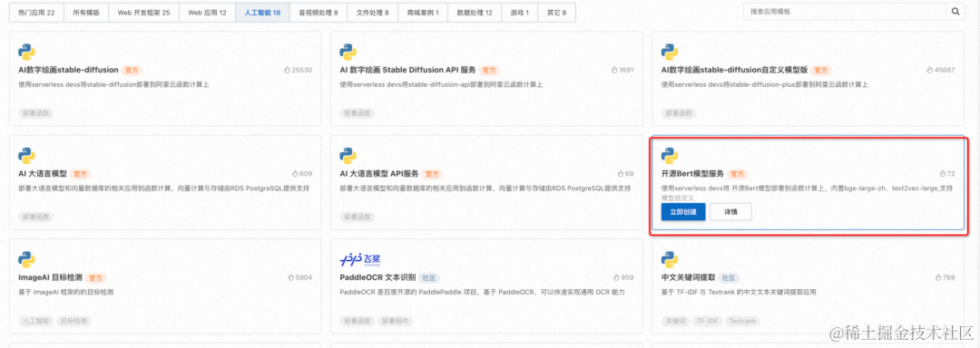Click the Python logo on stable-diffusion自定义模型版 card

[670, 52]
